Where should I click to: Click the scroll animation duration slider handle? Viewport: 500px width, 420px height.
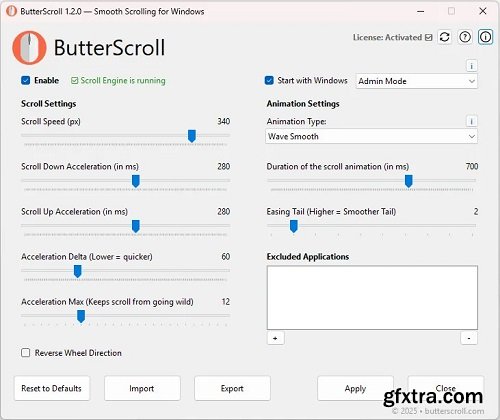pyautogui.click(x=409, y=181)
